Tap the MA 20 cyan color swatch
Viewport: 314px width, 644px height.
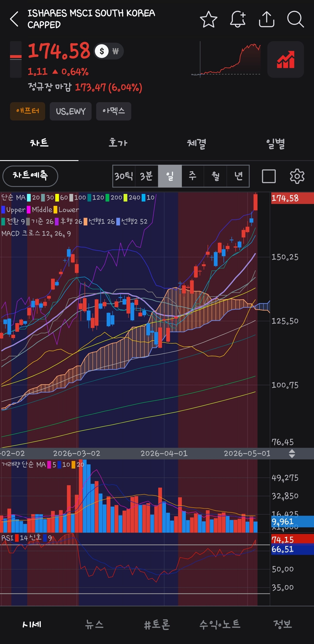coord(29,198)
